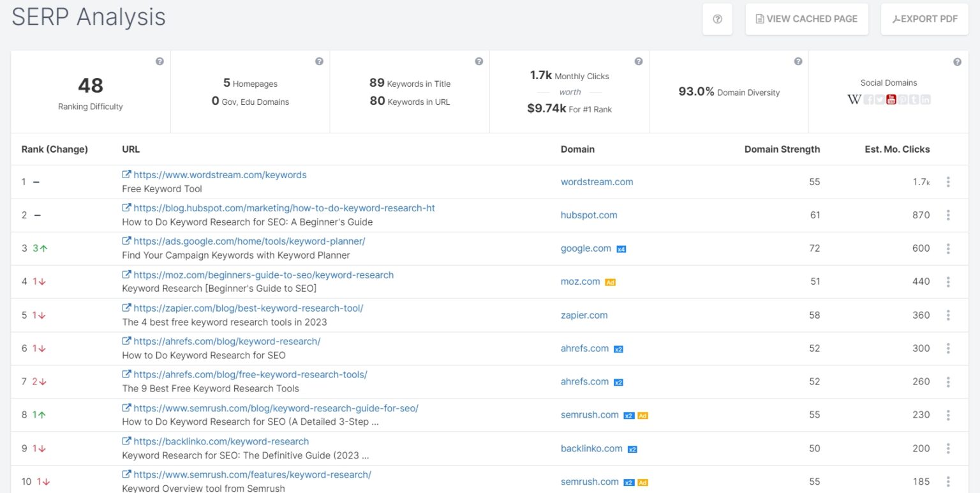Click the help tooltip above Domain Diversity
Image resolution: width=980 pixels, height=493 pixels.
(798, 61)
